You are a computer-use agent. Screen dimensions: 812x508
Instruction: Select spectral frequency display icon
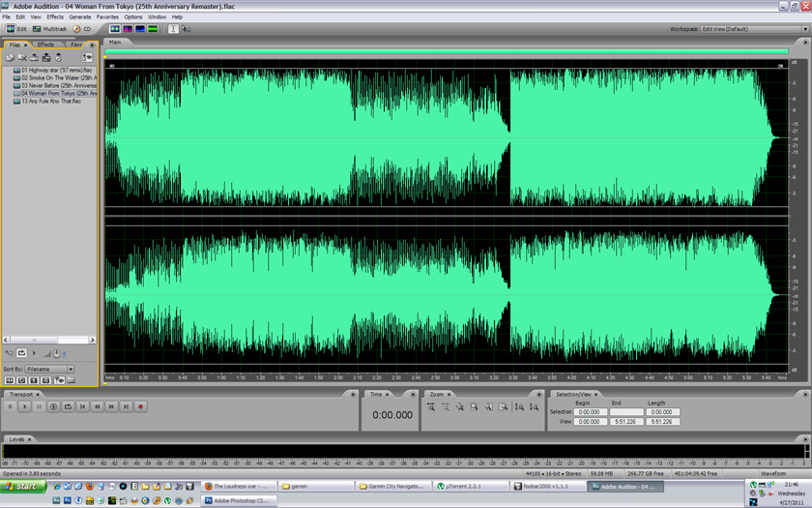pyautogui.click(x=128, y=29)
